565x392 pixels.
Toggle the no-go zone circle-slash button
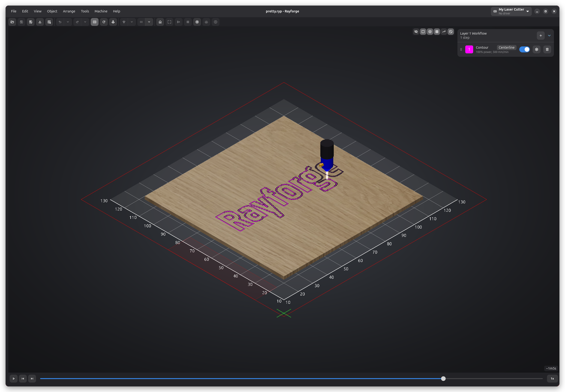(451, 31)
